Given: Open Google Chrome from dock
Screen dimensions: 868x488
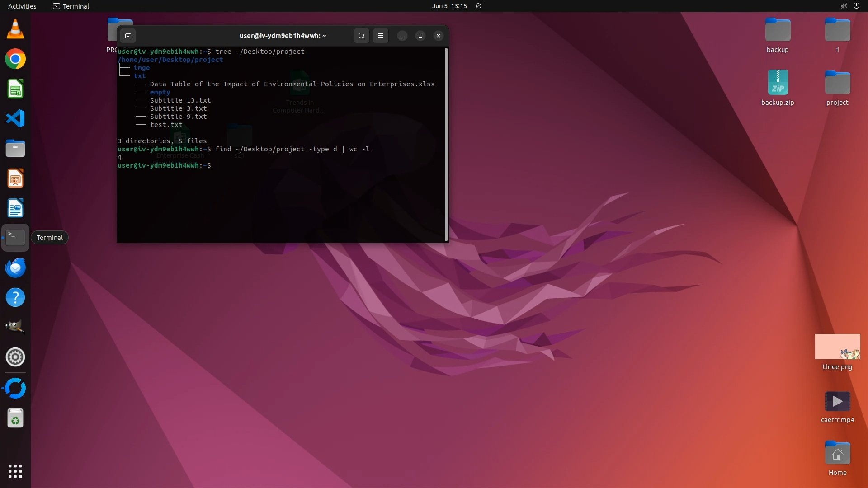Looking at the screenshot, I should [15, 59].
